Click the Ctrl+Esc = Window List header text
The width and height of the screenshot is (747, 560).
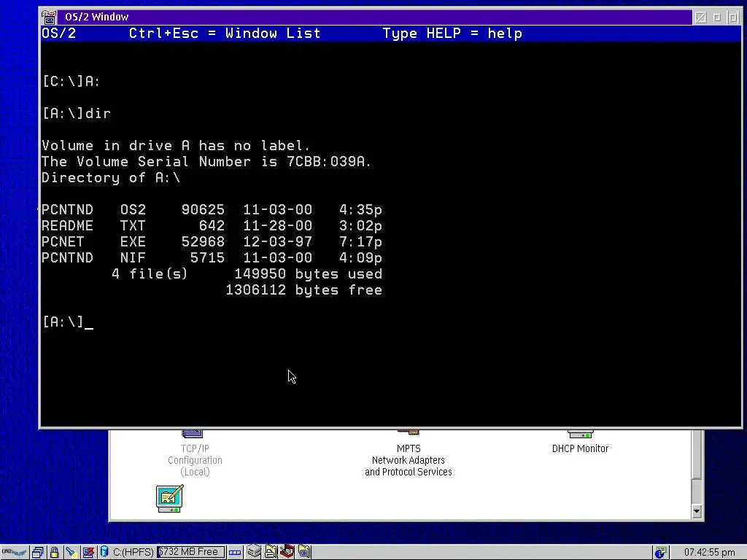pyautogui.click(x=225, y=34)
